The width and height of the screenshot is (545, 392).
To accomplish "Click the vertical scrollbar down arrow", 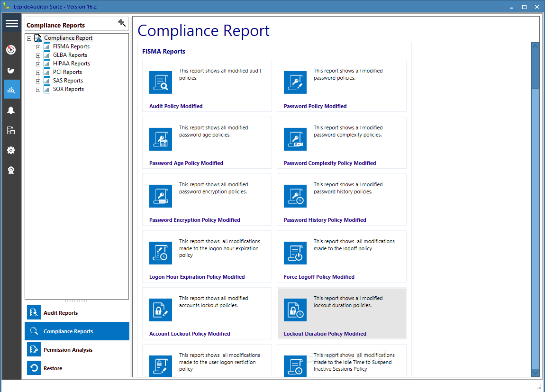I will click(x=535, y=373).
